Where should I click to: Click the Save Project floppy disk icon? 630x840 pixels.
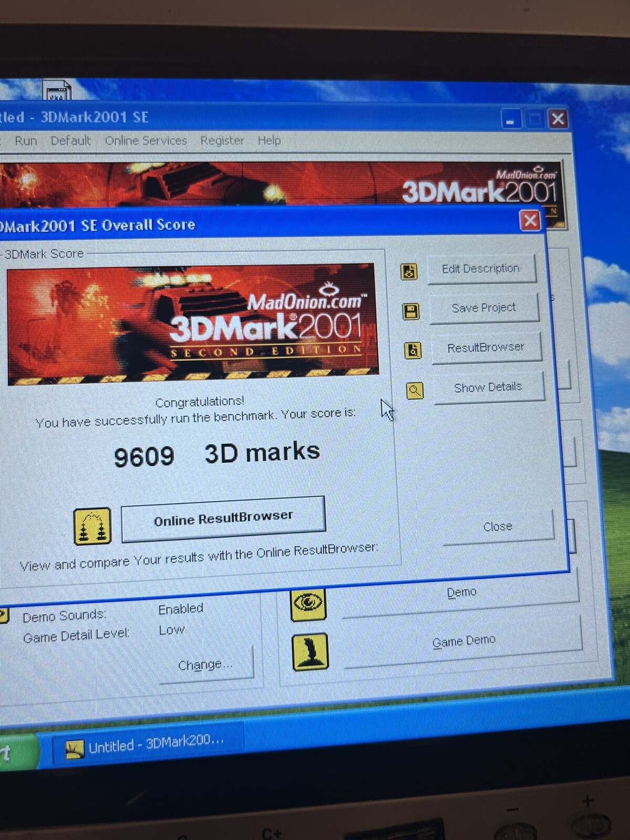pyautogui.click(x=411, y=311)
